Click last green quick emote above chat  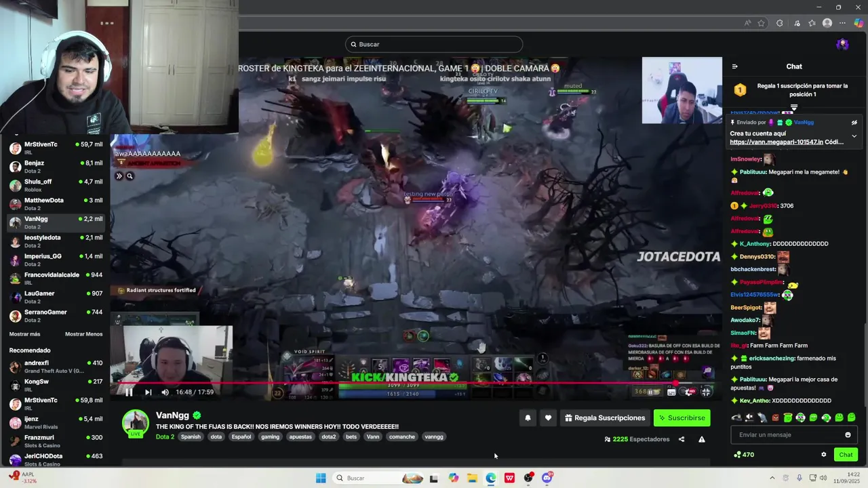(x=852, y=418)
